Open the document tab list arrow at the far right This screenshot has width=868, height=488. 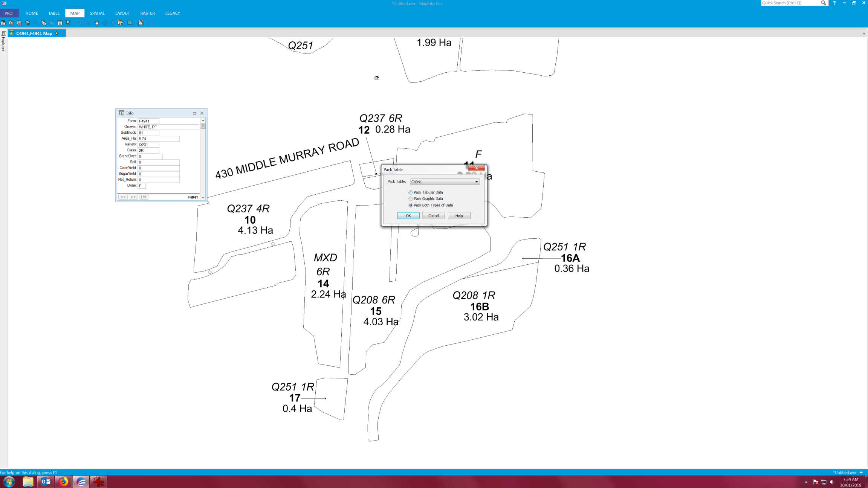(864, 34)
